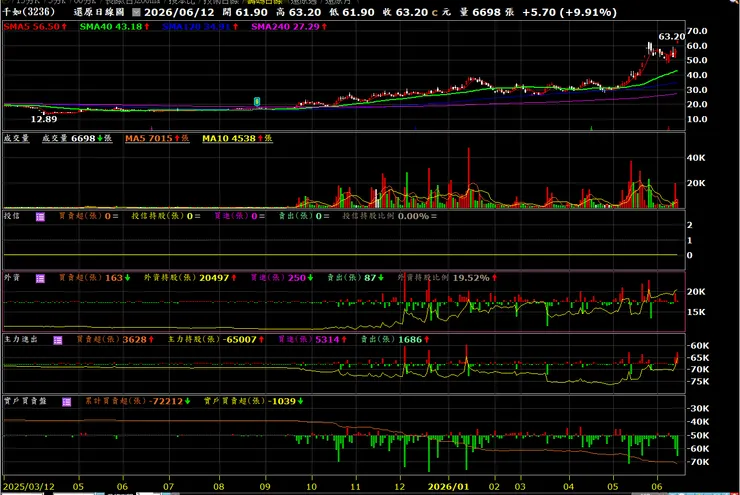Open the 外資 panel's purple list icon
The height and width of the screenshot is (495, 740).
click(x=40, y=278)
